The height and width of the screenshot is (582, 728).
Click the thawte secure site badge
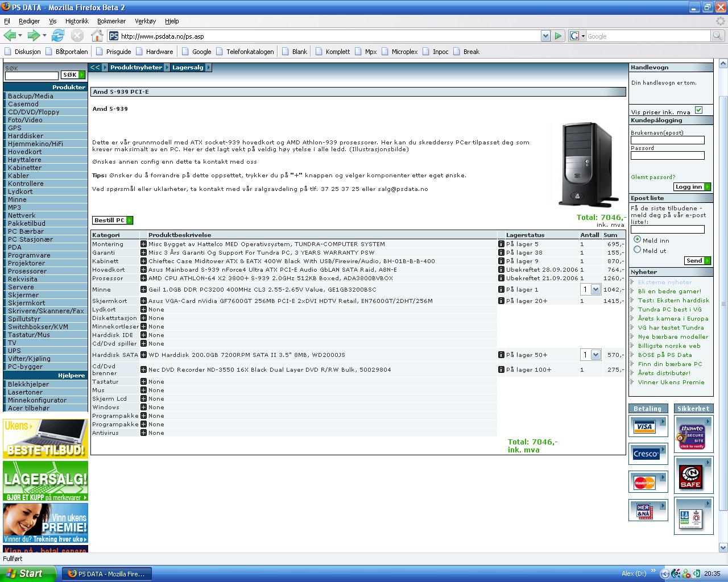coord(693,435)
